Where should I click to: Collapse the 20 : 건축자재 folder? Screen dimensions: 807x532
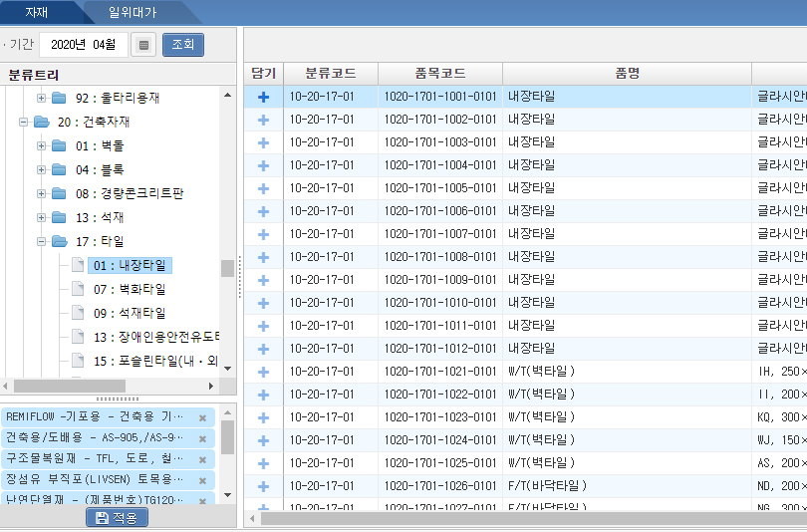tap(23, 122)
